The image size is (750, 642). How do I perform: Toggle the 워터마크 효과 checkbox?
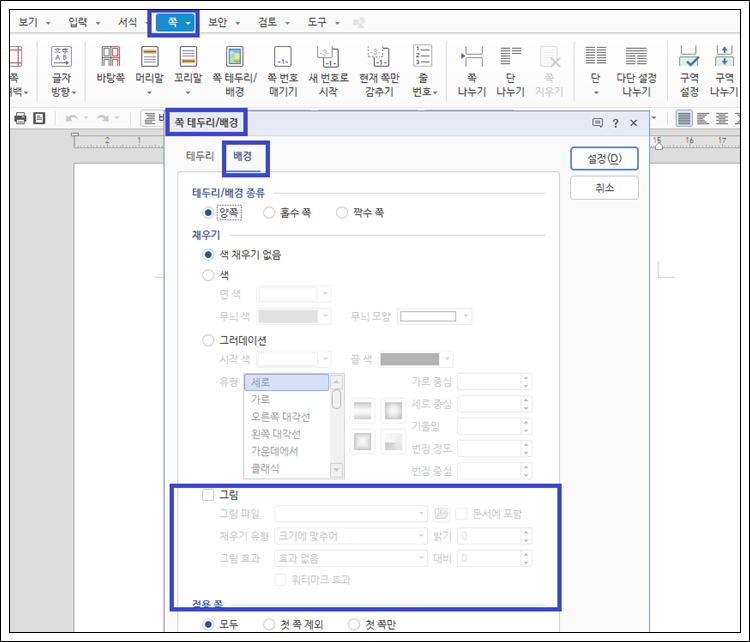pyautogui.click(x=280, y=580)
